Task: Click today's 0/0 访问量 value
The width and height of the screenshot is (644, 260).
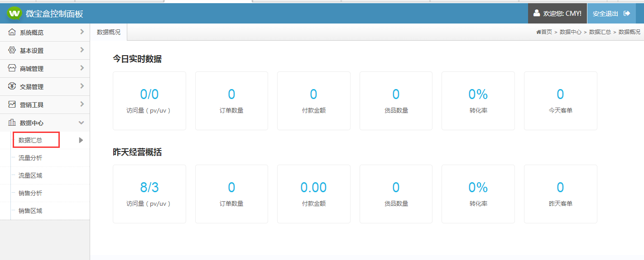Action: click(149, 94)
